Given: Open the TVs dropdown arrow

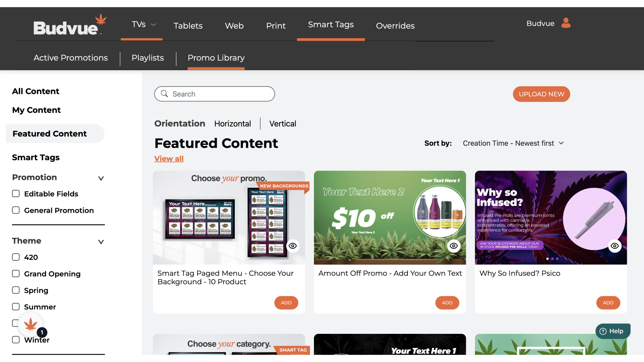Looking at the screenshot, I should tap(154, 24).
